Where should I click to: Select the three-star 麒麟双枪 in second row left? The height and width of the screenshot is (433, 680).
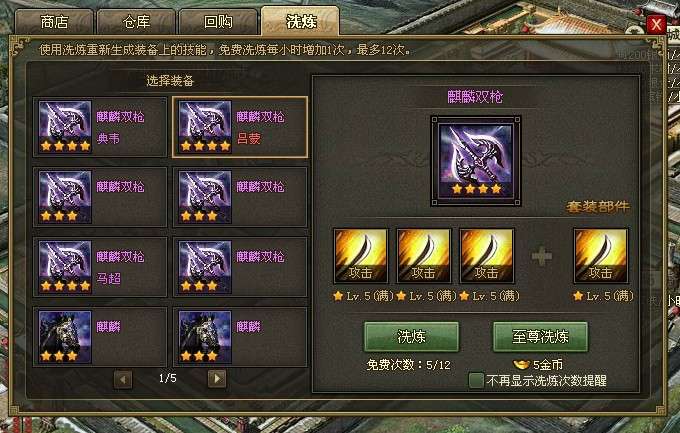(x=100, y=197)
